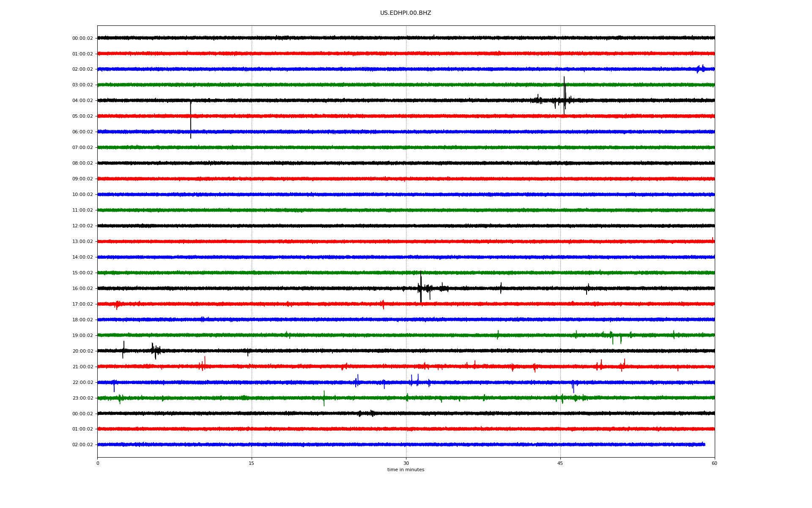The image size is (812, 508).
Task: Pick the 19:00:02 hour label
Action: coord(82,336)
